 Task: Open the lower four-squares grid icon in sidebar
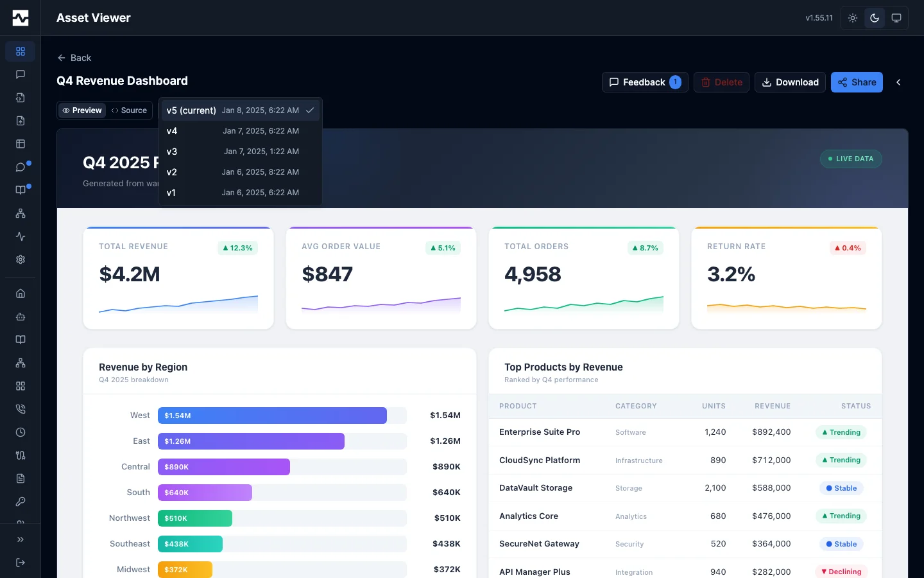point(21,386)
